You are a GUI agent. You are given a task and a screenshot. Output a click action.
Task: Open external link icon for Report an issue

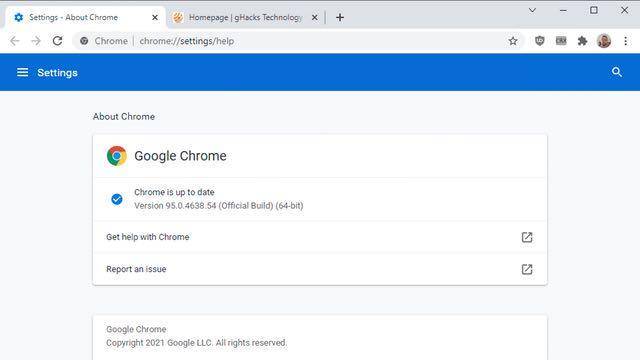(527, 269)
